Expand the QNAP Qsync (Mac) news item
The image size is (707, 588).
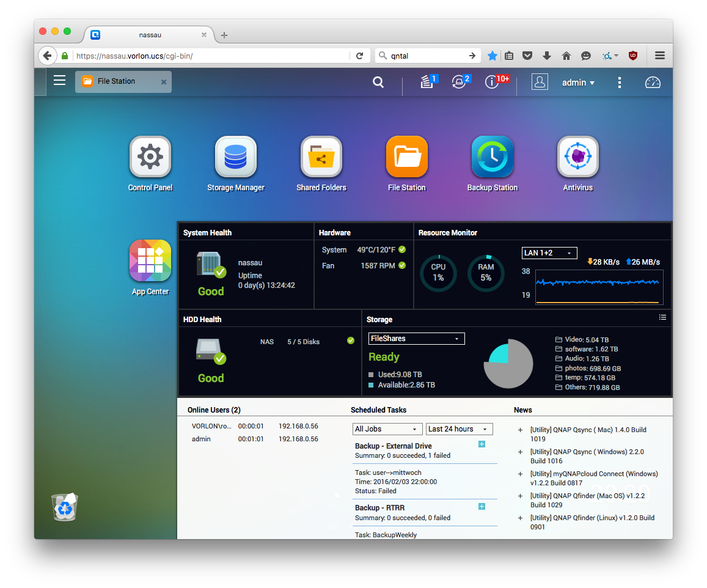(x=520, y=430)
